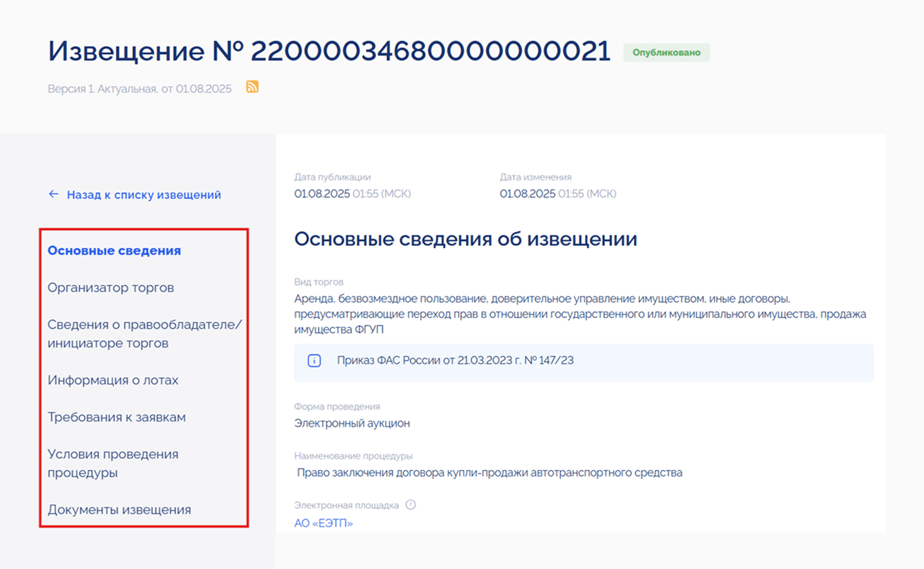This screenshot has height=569, width=924.
Task: Show Документы извещения section
Action: [x=119, y=510]
